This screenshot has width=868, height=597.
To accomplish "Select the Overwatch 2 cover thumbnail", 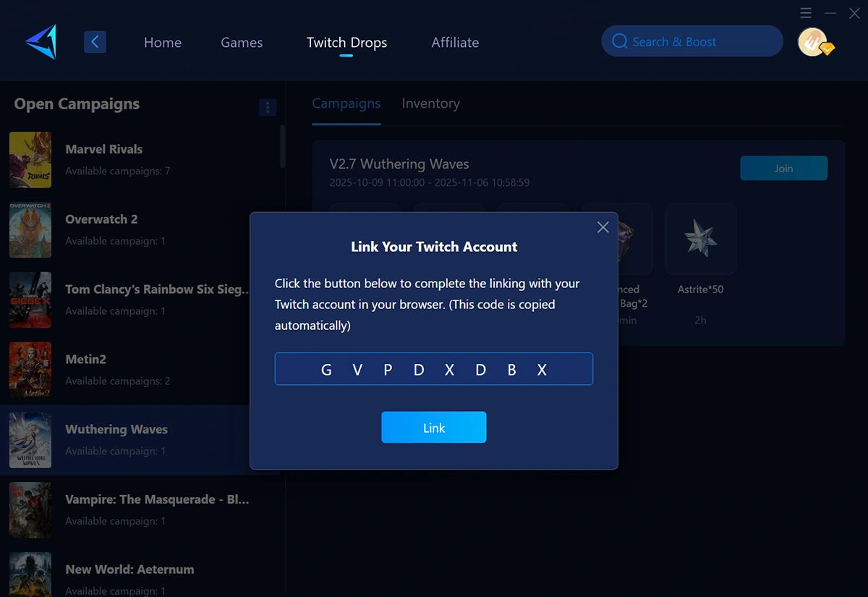I will 30,230.
